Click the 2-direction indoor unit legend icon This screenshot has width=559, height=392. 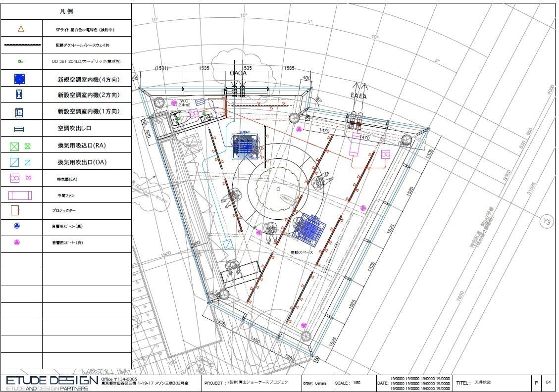coord(19,95)
